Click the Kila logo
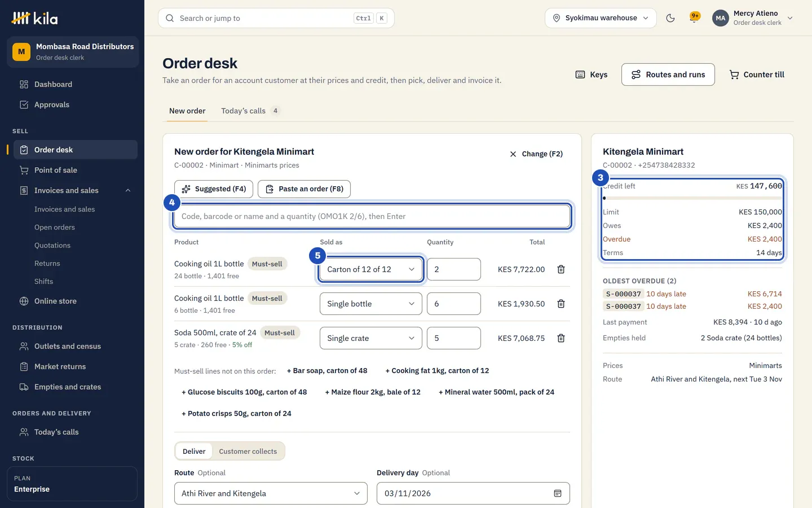Screen dimensions: 812x508 click(34, 18)
